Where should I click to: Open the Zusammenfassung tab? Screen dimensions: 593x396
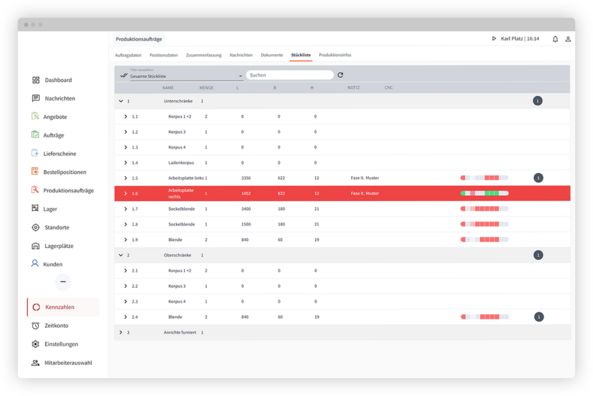(204, 55)
